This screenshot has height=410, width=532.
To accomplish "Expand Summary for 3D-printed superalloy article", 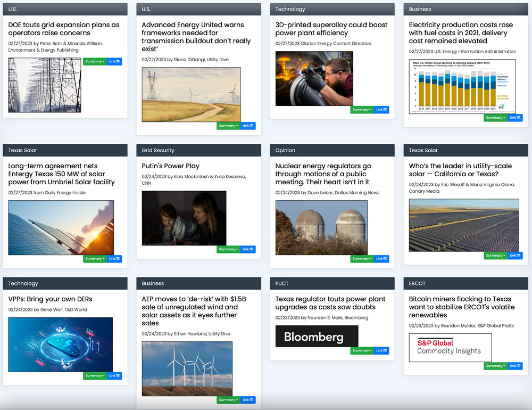I will tap(362, 110).
